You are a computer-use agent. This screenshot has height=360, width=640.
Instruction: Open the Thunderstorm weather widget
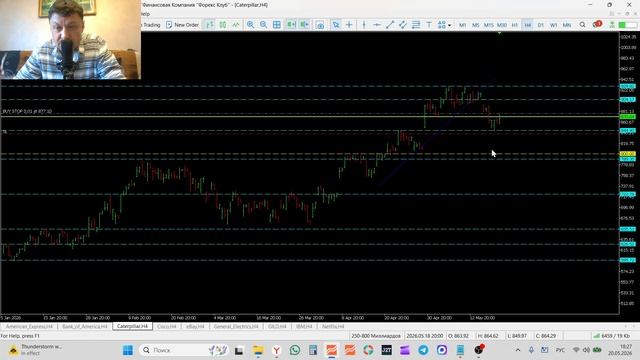tap(36, 350)
